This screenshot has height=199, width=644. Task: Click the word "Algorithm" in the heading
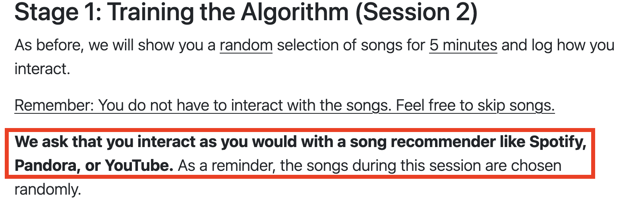tap(295, 12)
